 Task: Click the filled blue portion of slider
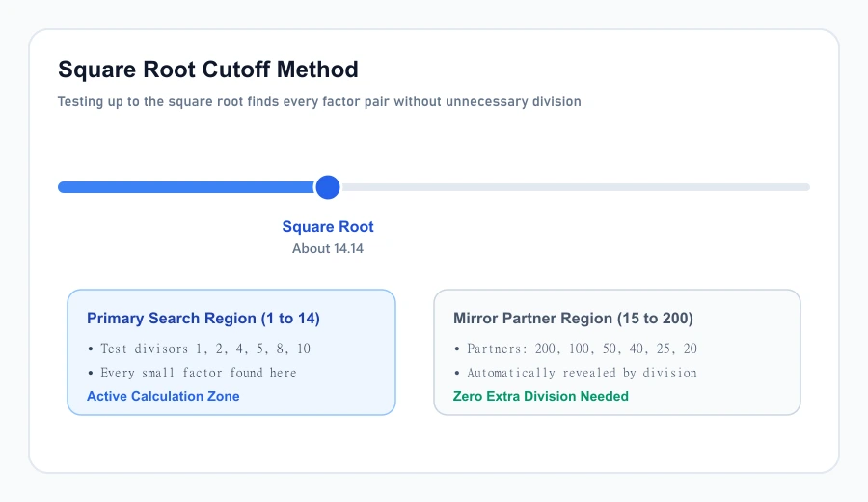click(186, 187)
